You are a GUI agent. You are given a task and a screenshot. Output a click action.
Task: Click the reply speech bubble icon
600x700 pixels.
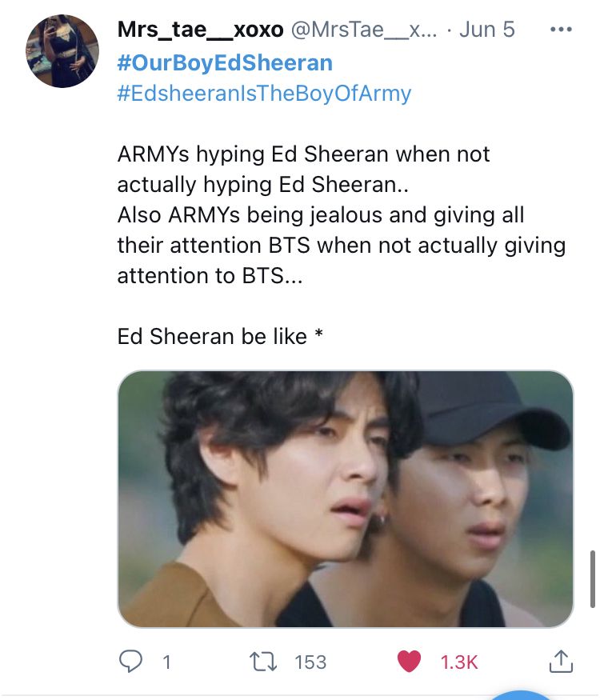[x=131, y=661]
